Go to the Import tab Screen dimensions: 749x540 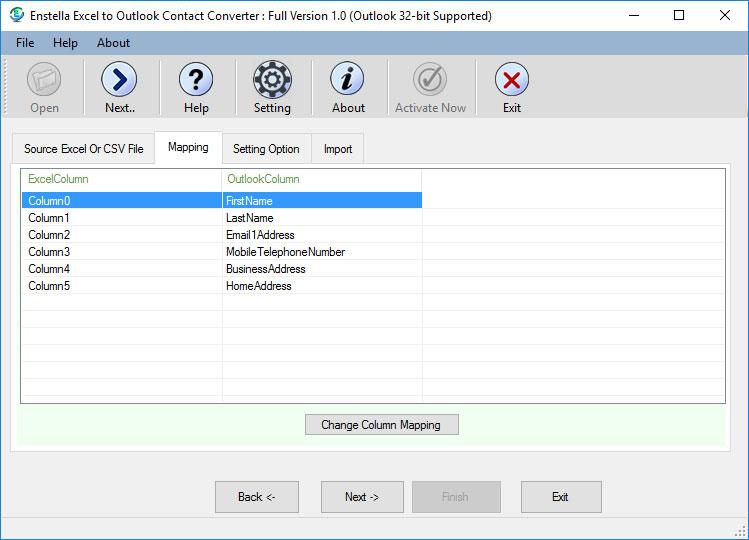(338, 149)
